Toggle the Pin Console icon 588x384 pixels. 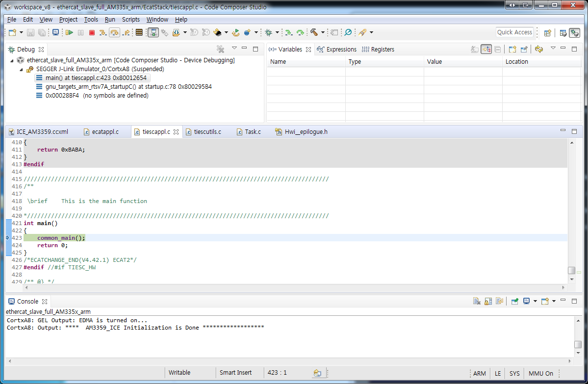click(x=514, y=301)
